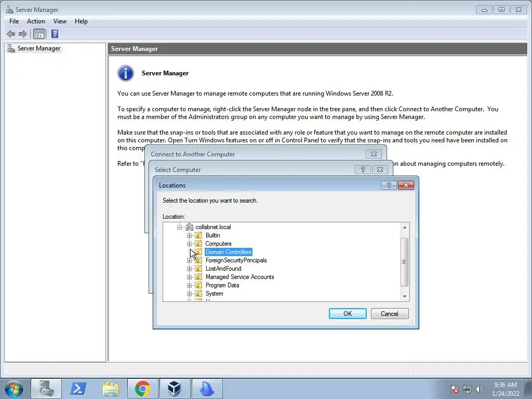This screenshot has width=532, height=399.
Task: Expand the System folder
Action: click(x=189, y=294)
